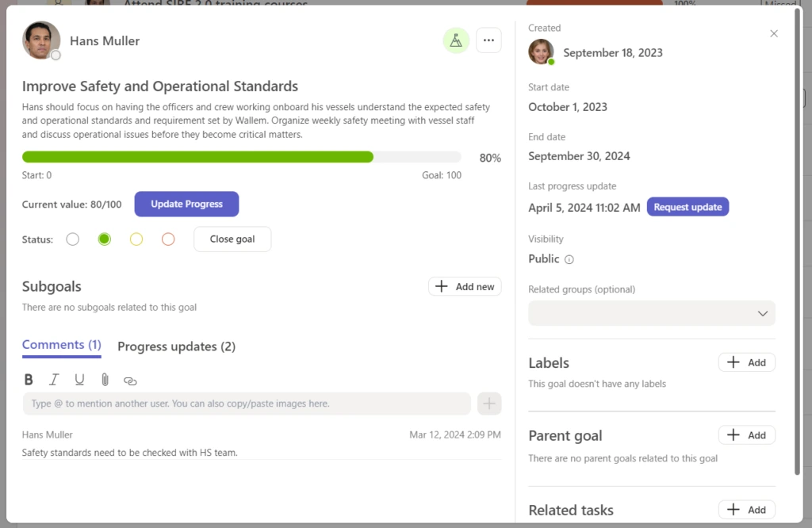Image resolution: width=812 pixels, height=528 pixels.
Task: Click the 80% progress percentage
Action: click(490, 159)
